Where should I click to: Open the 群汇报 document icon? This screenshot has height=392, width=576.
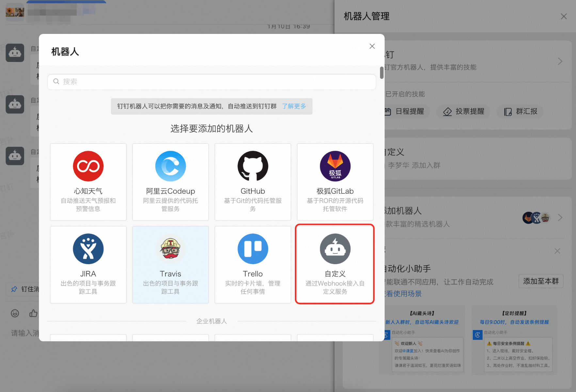click(x=508, y=112)
